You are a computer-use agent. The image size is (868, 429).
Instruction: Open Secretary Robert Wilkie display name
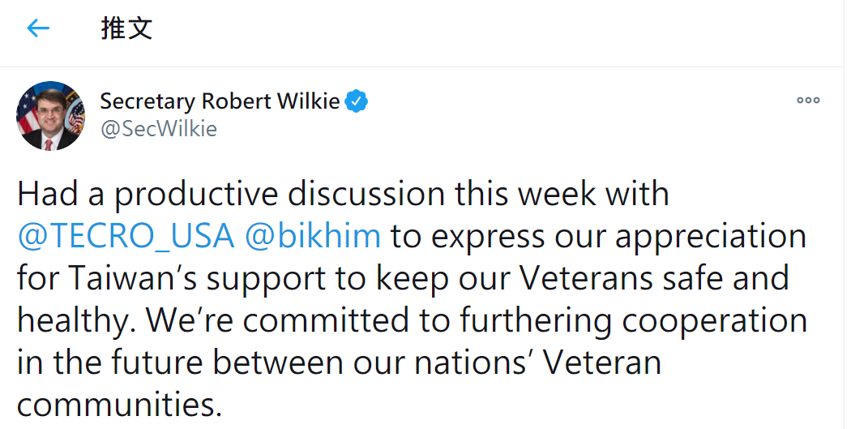[x=220, y=101]
